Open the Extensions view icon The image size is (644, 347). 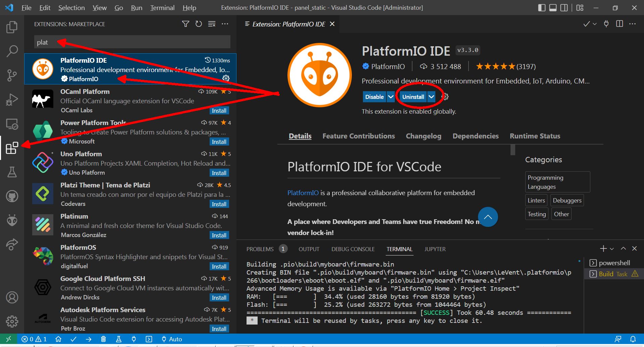tap(12, 148)
